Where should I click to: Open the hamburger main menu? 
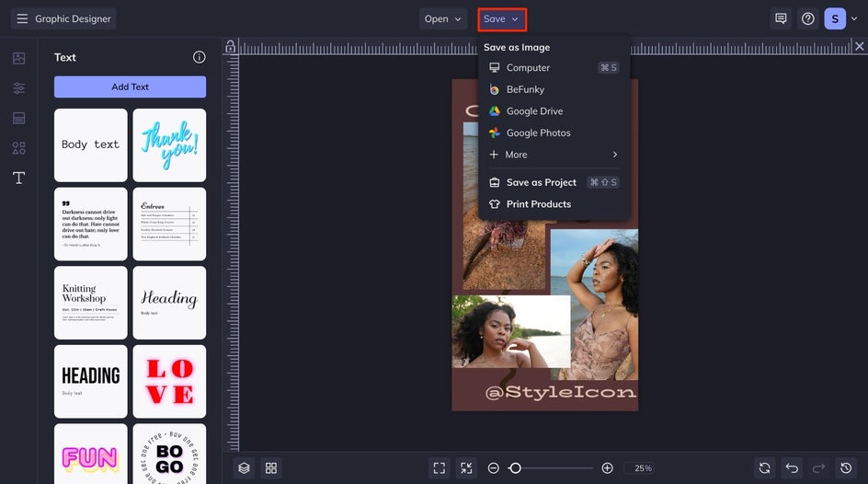point(22,18)
